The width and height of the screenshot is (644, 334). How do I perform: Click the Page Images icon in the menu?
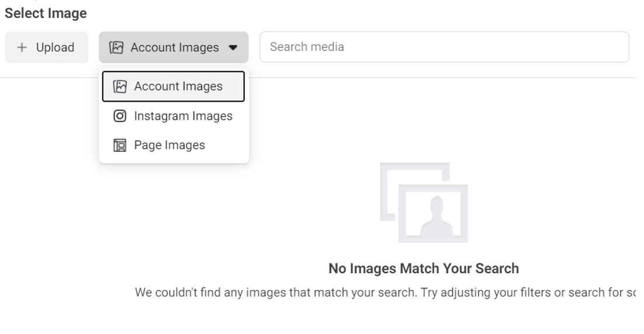[x=120, y=145]
